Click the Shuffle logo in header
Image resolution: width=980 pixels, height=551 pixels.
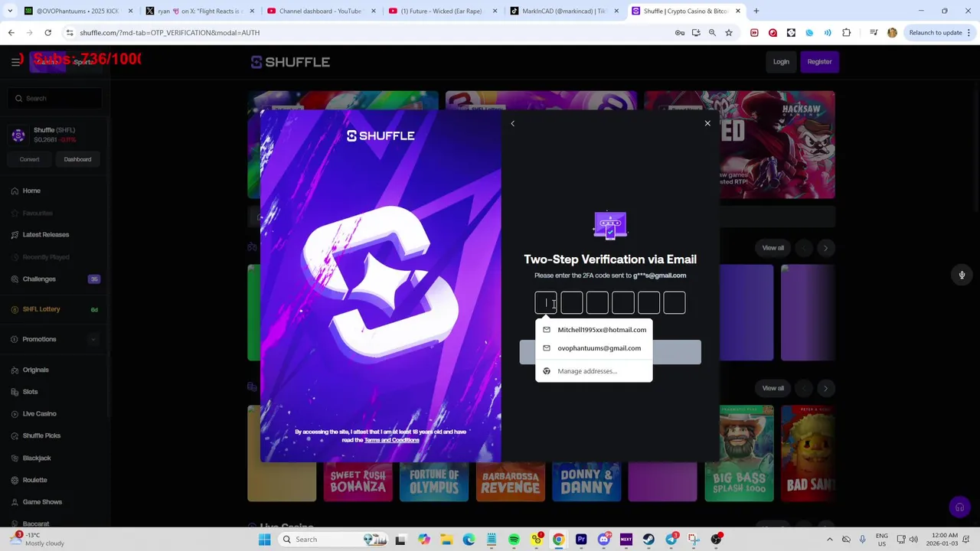pos(290,62)
